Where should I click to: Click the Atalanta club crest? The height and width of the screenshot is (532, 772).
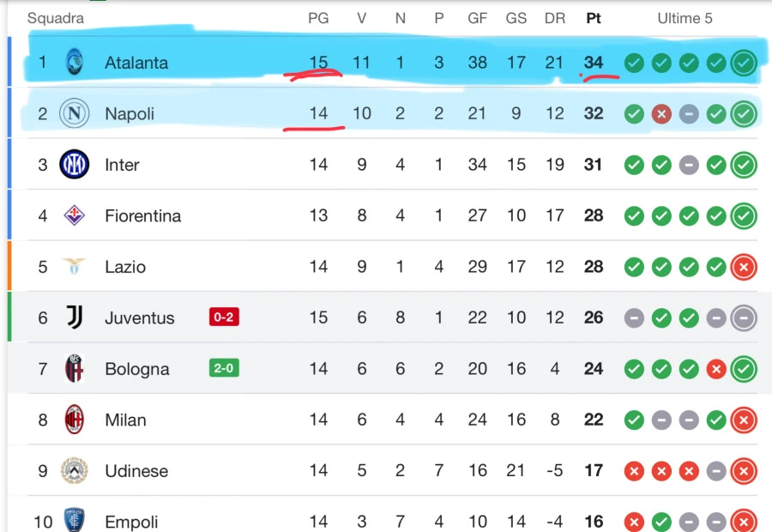point(75,62)
